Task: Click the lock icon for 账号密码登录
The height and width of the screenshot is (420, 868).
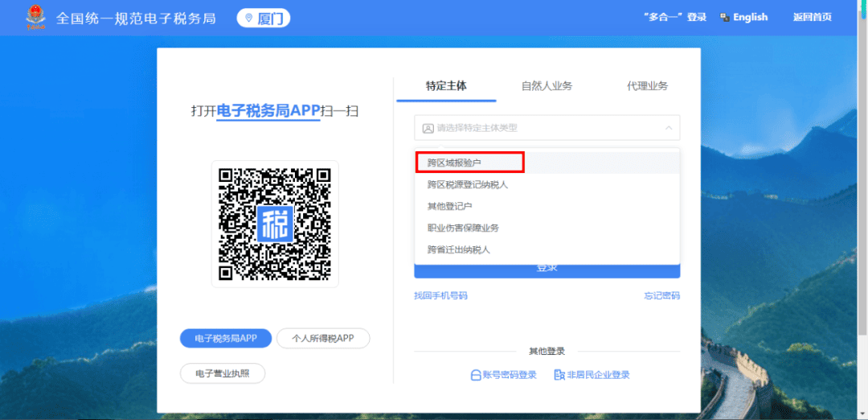Action: click(475, 375)
